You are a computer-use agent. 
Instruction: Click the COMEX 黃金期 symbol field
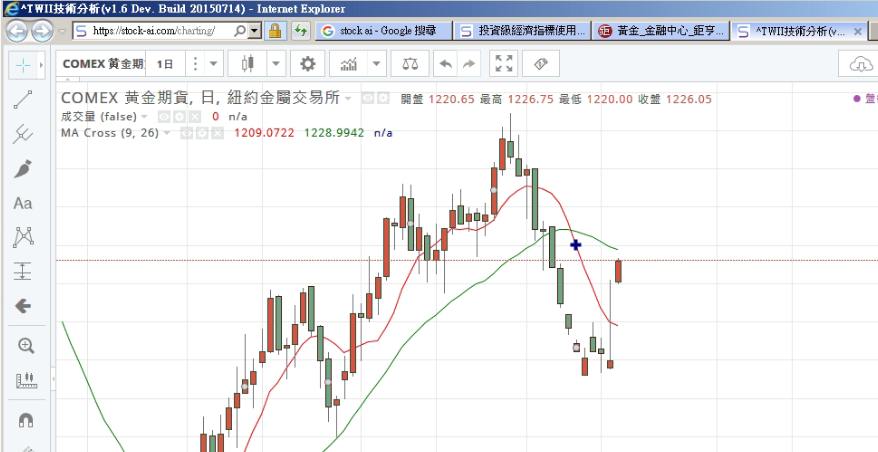pos(103,64)
